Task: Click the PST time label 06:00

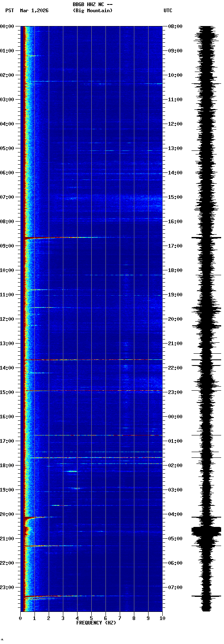Action: coord(7,173)
